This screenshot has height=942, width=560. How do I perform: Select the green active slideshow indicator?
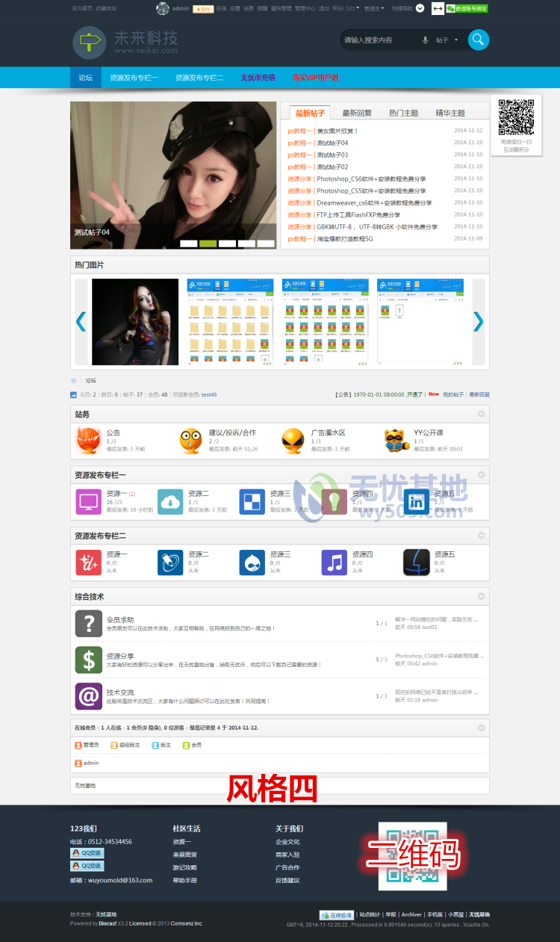pyautogui.click(x=208, y=244)
